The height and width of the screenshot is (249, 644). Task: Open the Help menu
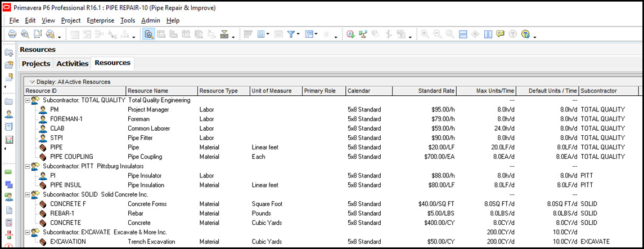173,20
